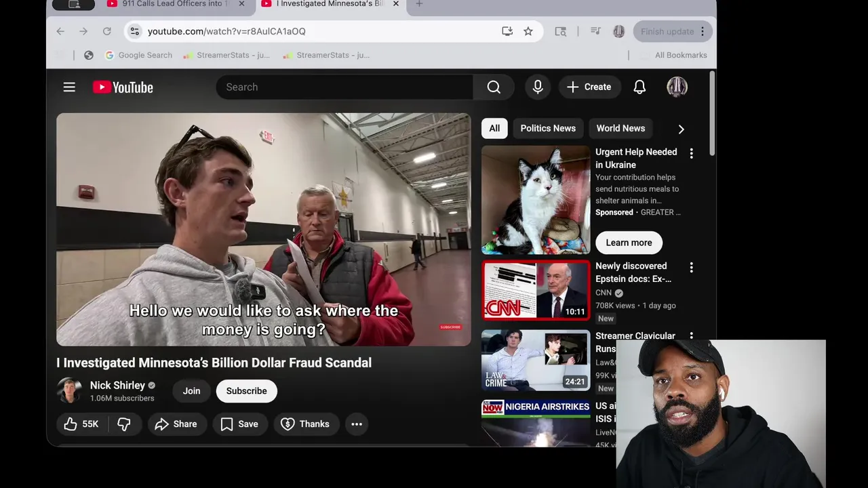
Task: Open Nigeria Airstrikes video thumbnail
Action: (536, 423)
